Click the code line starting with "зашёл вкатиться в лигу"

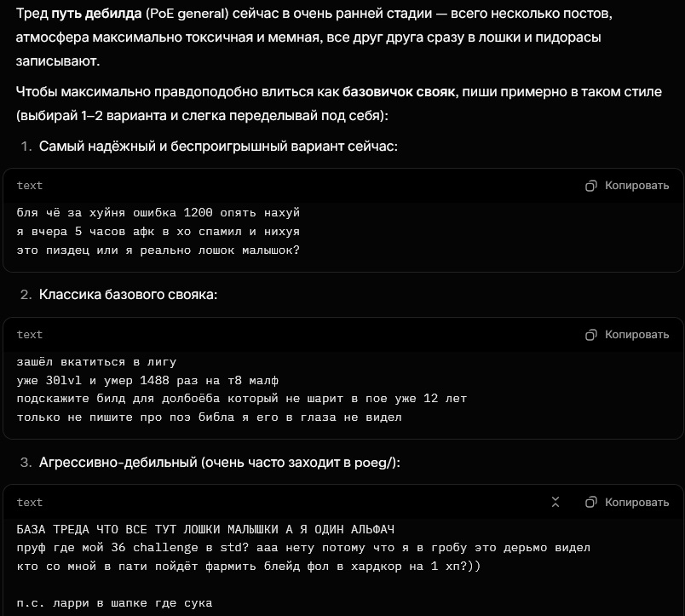click(x=96, y=361)
